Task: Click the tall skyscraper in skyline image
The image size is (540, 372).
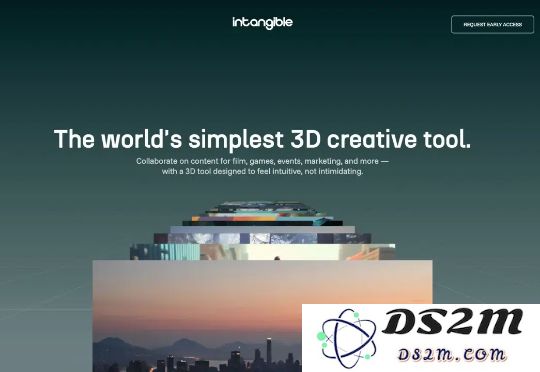Action: [x=269, y=351]
